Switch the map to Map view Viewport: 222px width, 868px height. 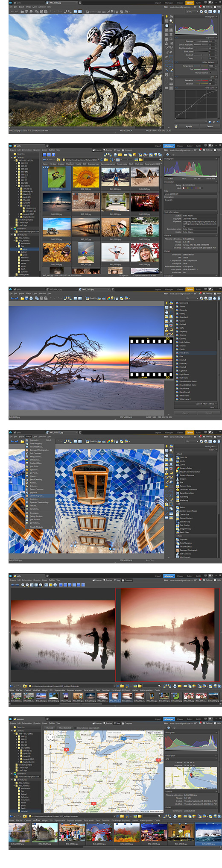149,733
